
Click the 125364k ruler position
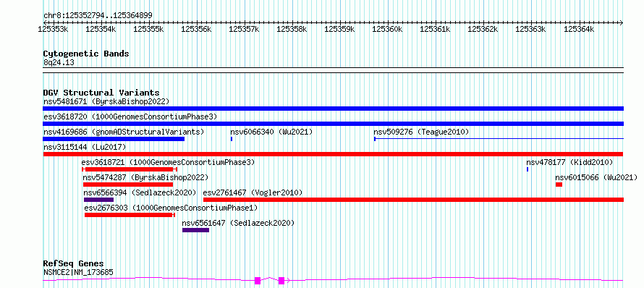(578, 29)
